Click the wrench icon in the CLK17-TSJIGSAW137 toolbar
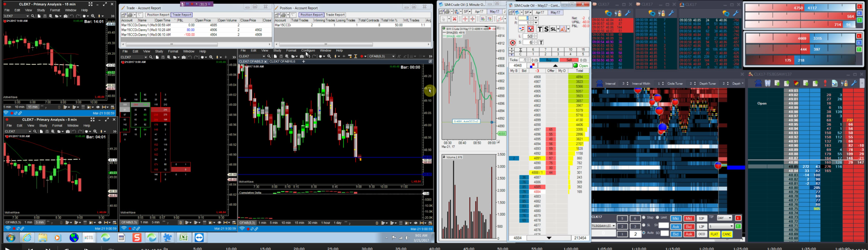Screen dimensions: 868x250 854,83
